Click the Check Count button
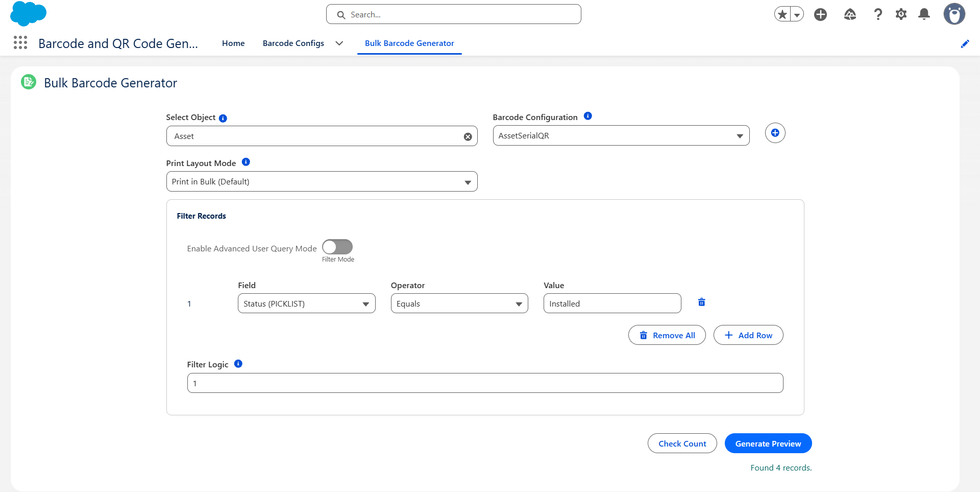This screenshot has height=492, width=980. [682, 443]
